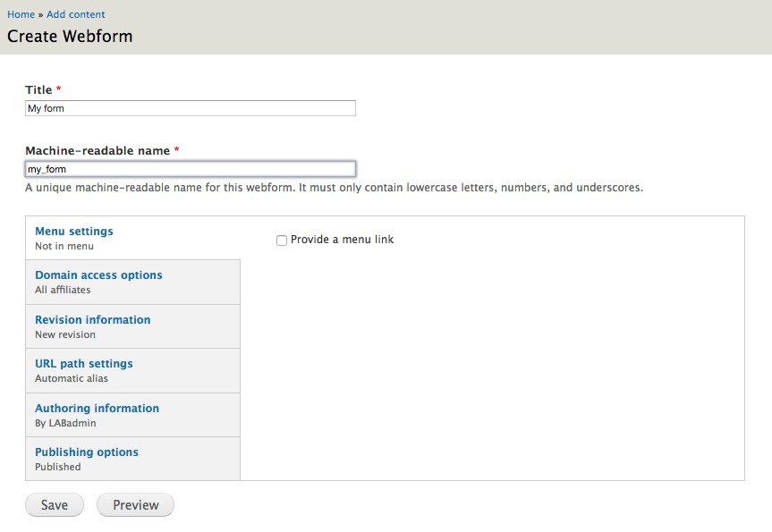The width and height of the screenshot is (772, 532).
Task: Switch to the Publishing options tab
Action: (x=86, y=452)
